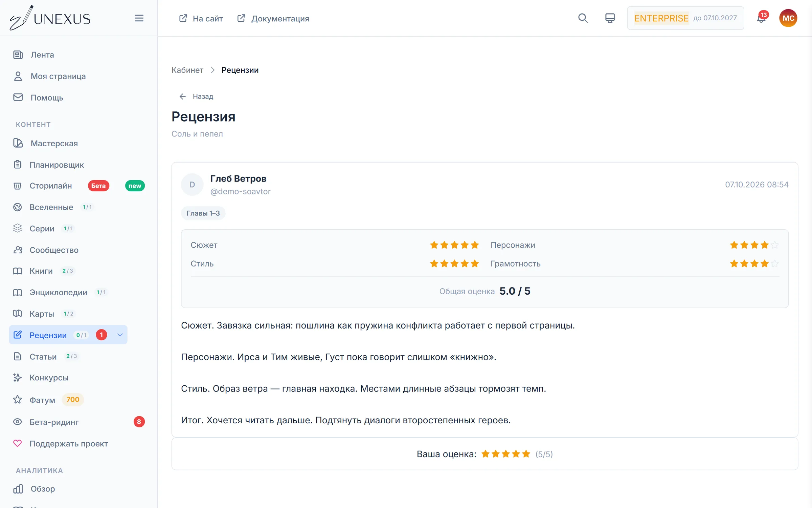Open the Документация link
Screen dimensions: 812x508
pos(273,18)
